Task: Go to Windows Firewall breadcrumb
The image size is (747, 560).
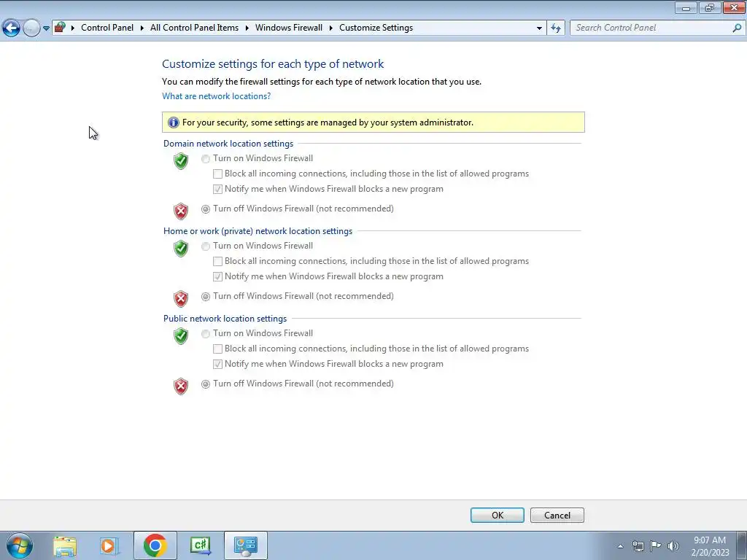Action: click(x=289, y=28)
